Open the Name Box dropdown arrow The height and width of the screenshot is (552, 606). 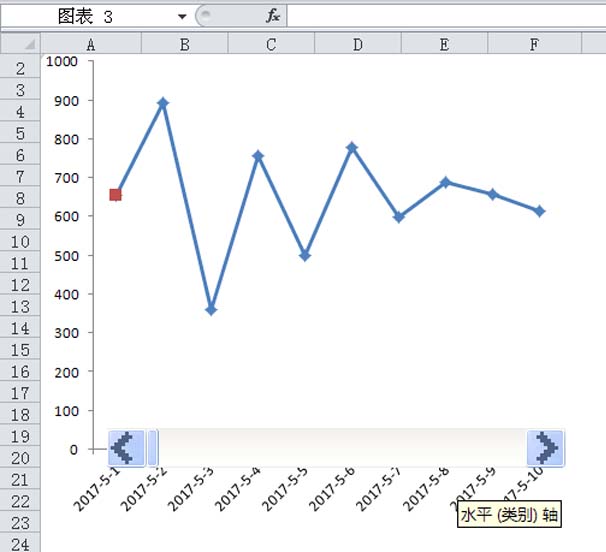pyautogui.click(x=182, y=17)
